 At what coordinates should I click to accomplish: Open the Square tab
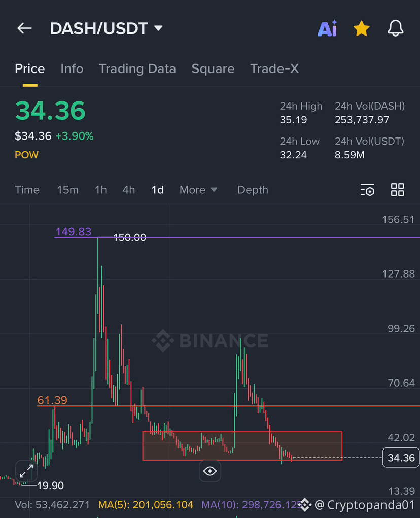pos(213,68)
